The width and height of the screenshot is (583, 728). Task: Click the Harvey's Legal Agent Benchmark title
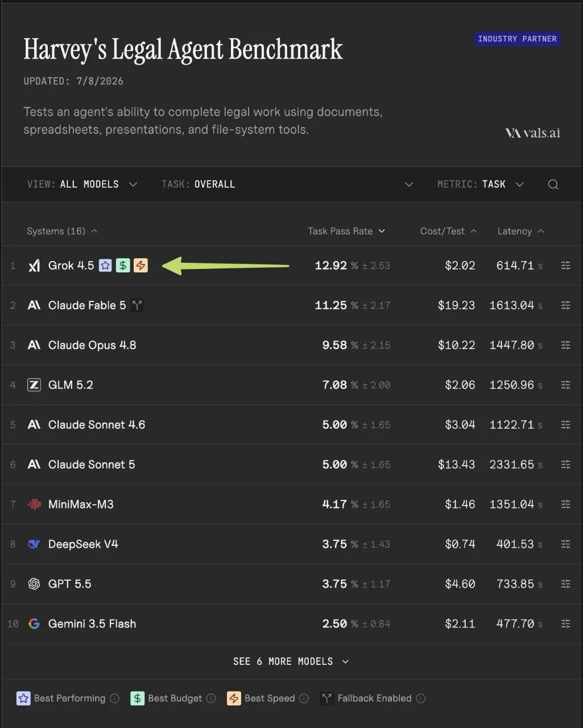point(183,50)
